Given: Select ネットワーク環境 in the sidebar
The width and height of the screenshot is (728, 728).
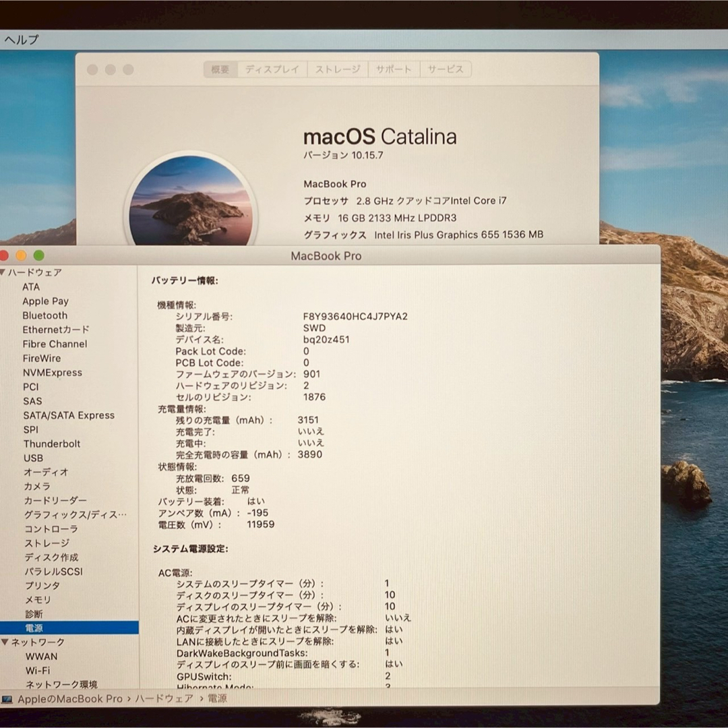Looking at the screenshot, I should click(61, 684).
